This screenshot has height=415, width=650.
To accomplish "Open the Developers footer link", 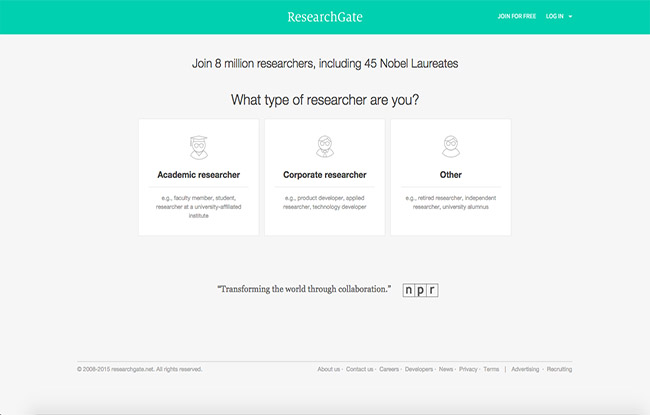I will point(419,369).
